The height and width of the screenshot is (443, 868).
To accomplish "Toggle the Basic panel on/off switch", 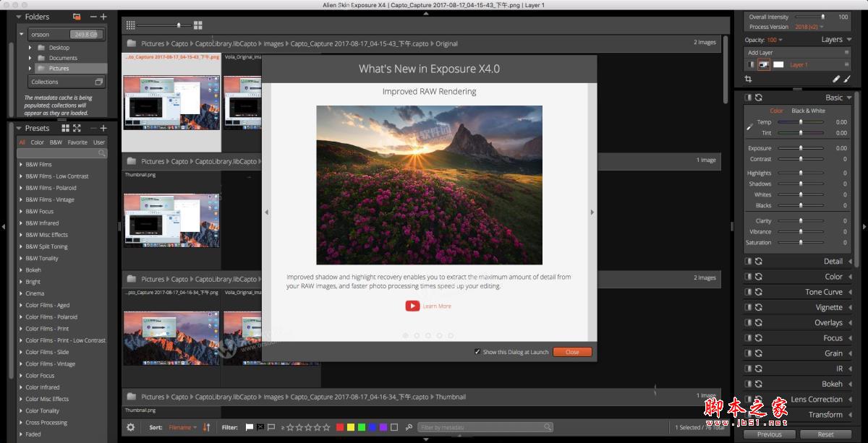I will (x=749, y=98).
